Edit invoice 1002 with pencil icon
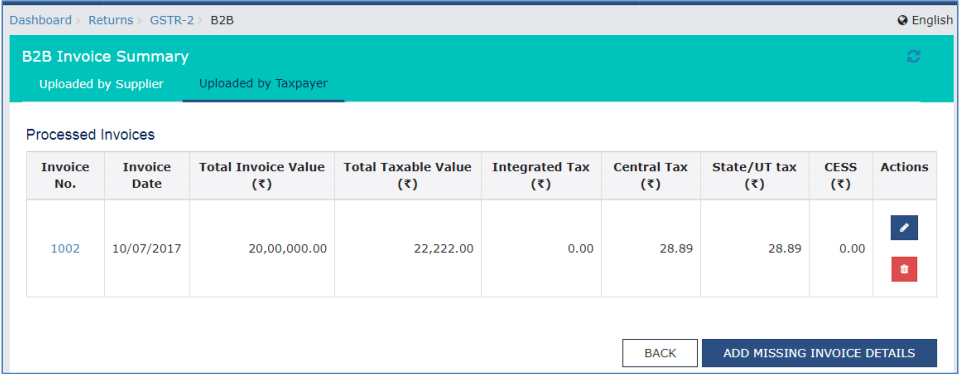This screenshot has width=960, height=374. [x=904, y=228]
